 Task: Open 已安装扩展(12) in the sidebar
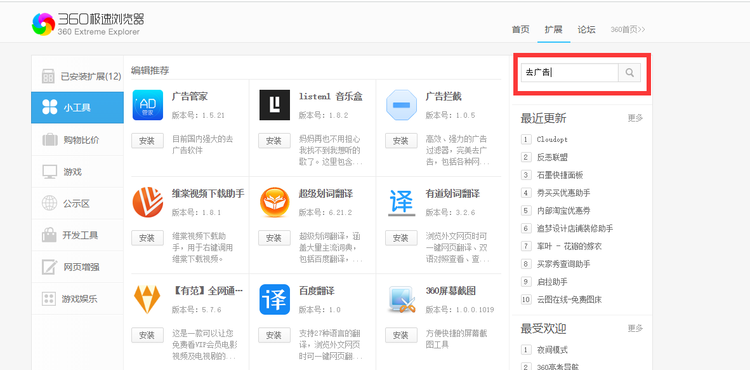click(77, 76)
